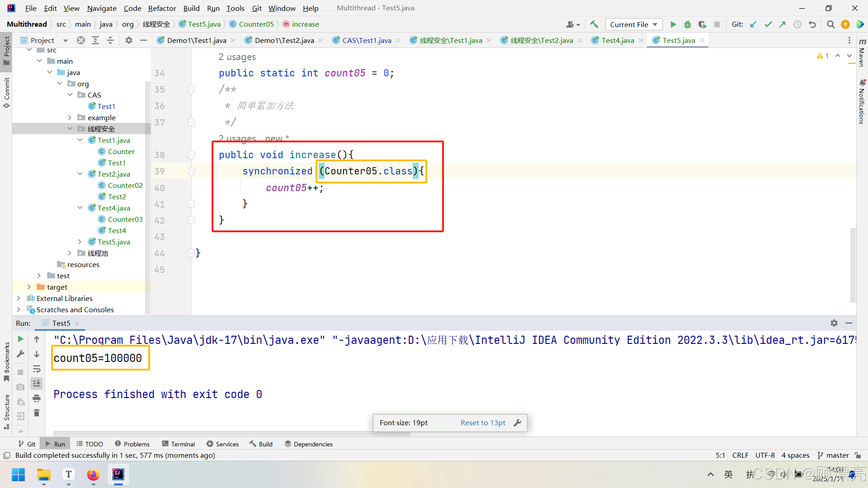868x488 pixels.
Task: Click Git update project arrow icon
Action: [x=753, y=24]
